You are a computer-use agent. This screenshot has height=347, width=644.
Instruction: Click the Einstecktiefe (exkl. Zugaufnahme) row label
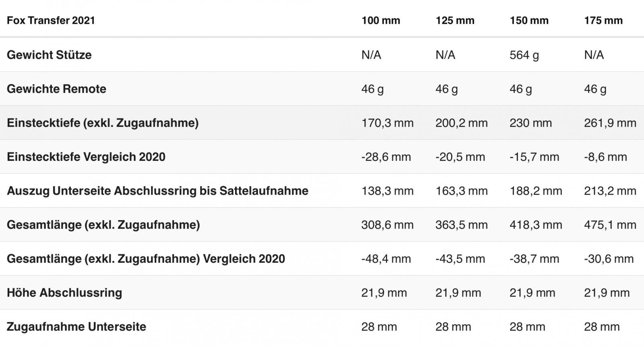click(x=103, y=123)
